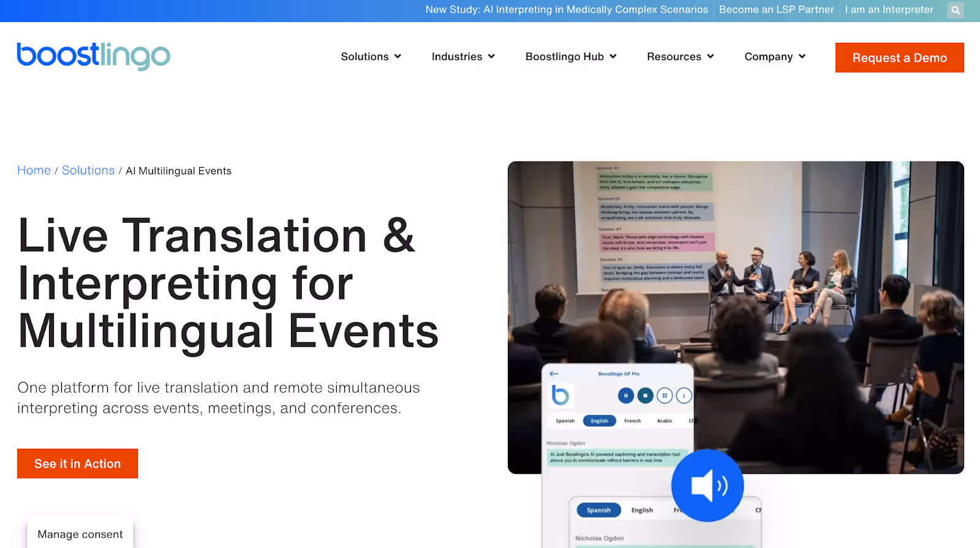This screenshot has width=980, height=548.
Task: Select French tab in upper mockup
Action: (x=632, y=421)
